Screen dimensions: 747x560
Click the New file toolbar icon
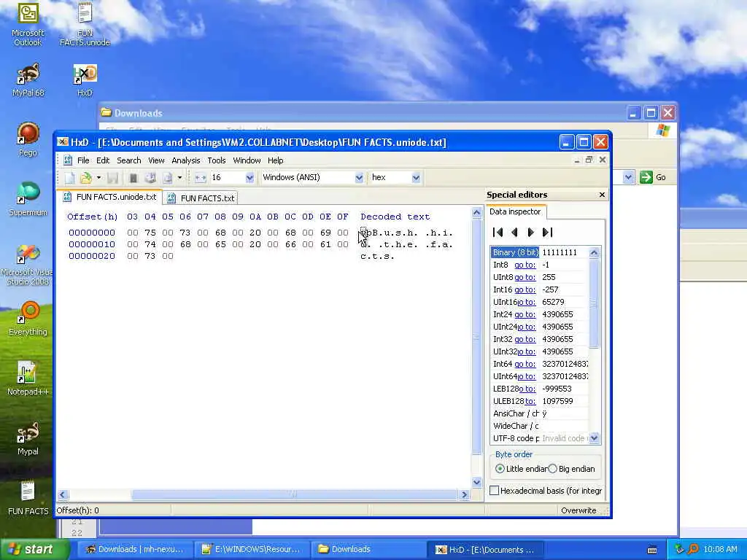click(x=69, y=178)
